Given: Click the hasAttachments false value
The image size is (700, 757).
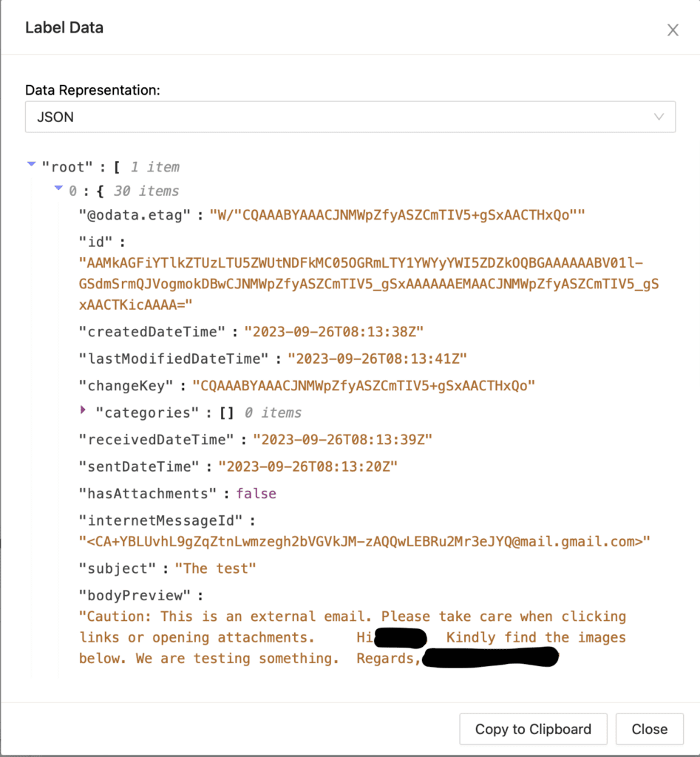Looking at the screenshot, I should 256,493.
